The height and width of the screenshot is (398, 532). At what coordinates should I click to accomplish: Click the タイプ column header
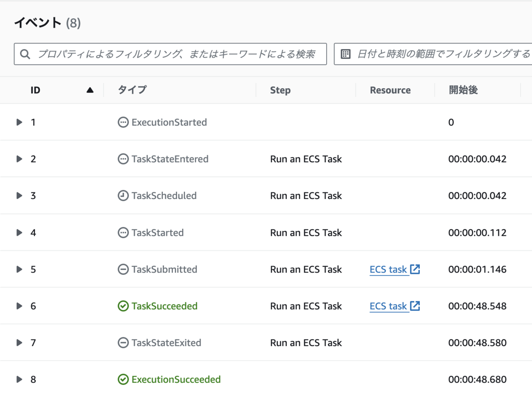tap(132, 90)
